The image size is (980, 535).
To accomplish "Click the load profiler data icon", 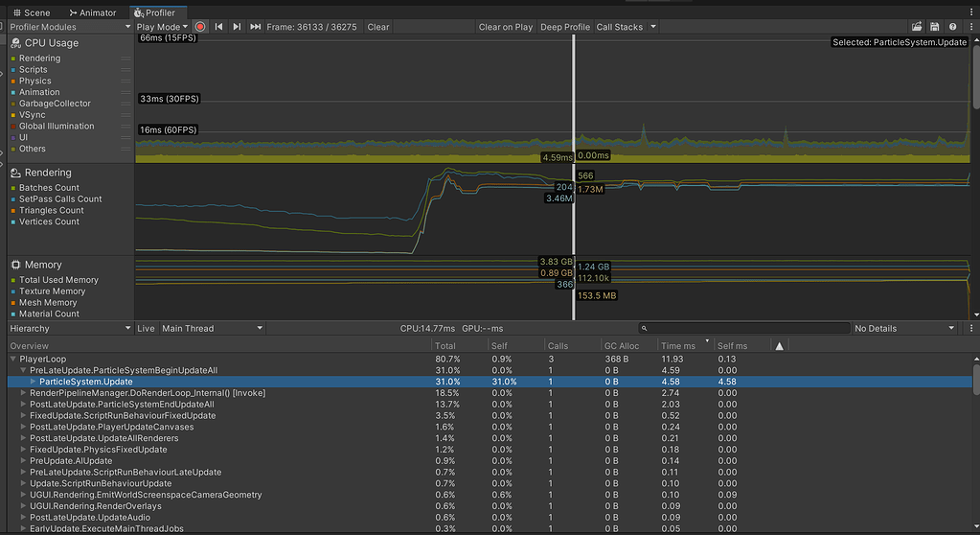I will (x=917, y=27).
